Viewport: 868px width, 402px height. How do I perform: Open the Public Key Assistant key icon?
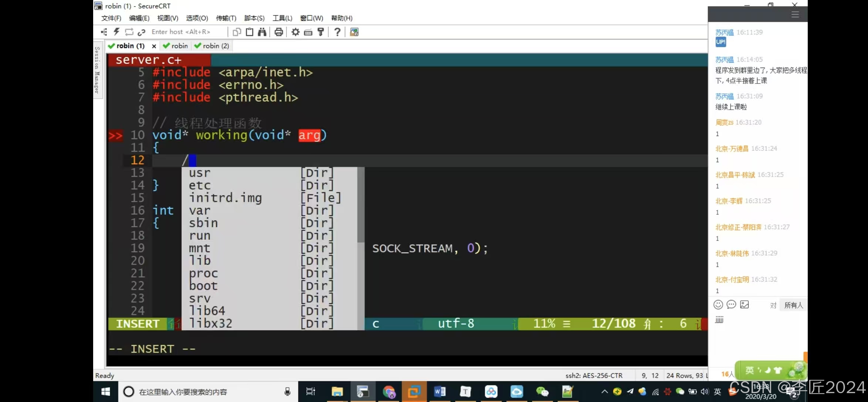pyautogui.click(x=321, y=32)
